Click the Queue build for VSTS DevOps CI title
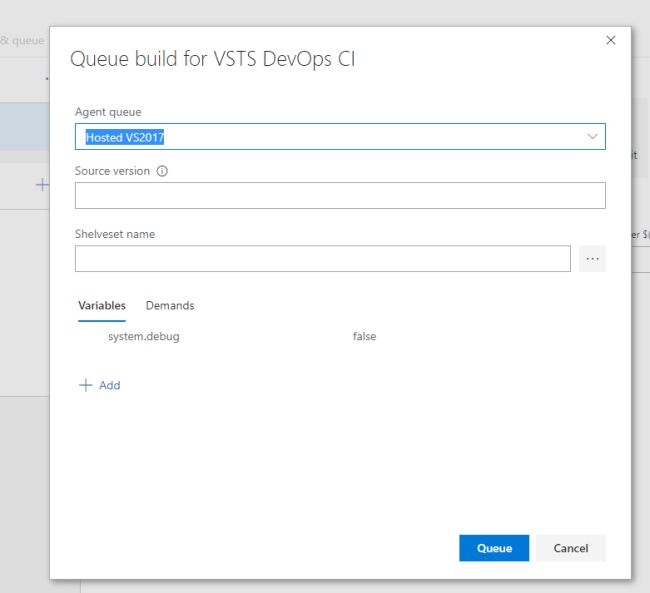This screenshot has width=650, height=593. pyautogui.click(x=213, y=58)
